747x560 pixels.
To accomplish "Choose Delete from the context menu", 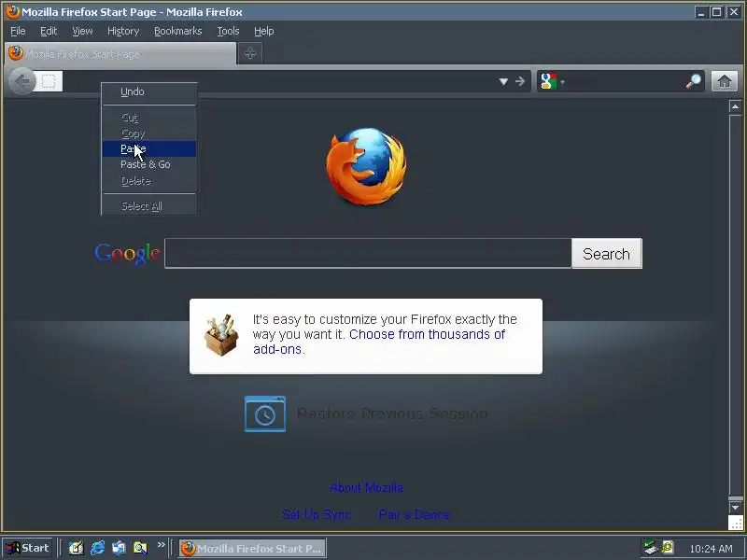I will [149, 181].
